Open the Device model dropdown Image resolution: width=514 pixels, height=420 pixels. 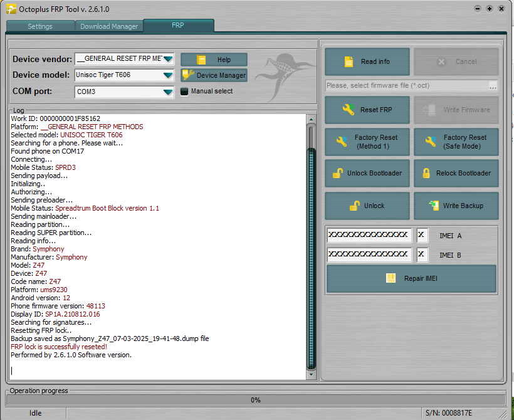tap(167, 75)
